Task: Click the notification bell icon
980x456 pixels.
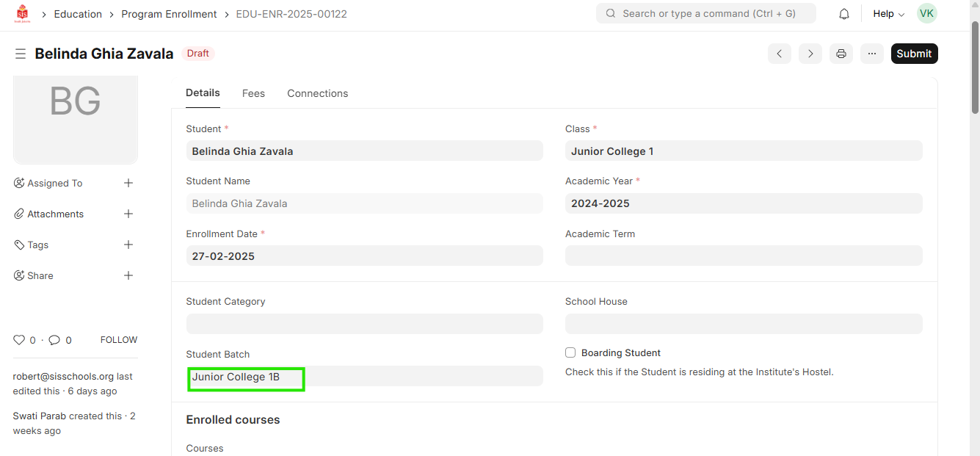Action: click(844, 14)
